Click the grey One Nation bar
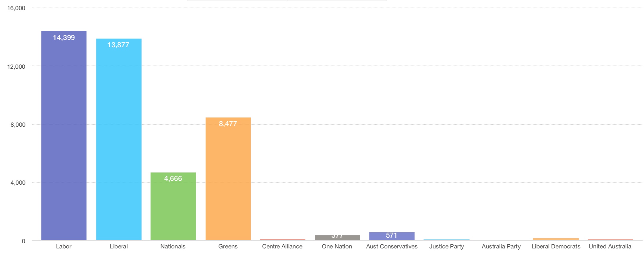This screenshot has width=644, height=258. coord(337,237)
